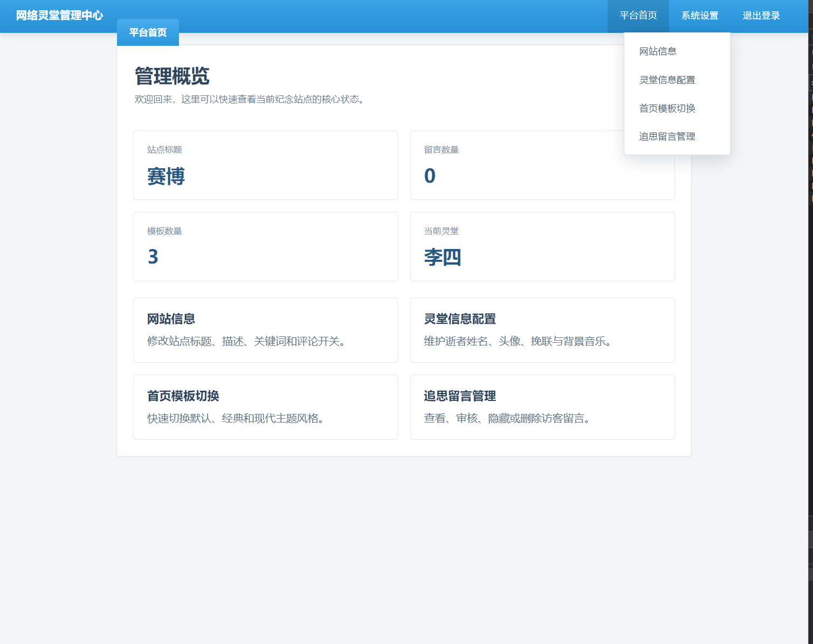Image resolution: width=813 pixels, height=644 pixels.
Task: Open the 追思留言管理 management card
Action: click(x=542, y=407)
